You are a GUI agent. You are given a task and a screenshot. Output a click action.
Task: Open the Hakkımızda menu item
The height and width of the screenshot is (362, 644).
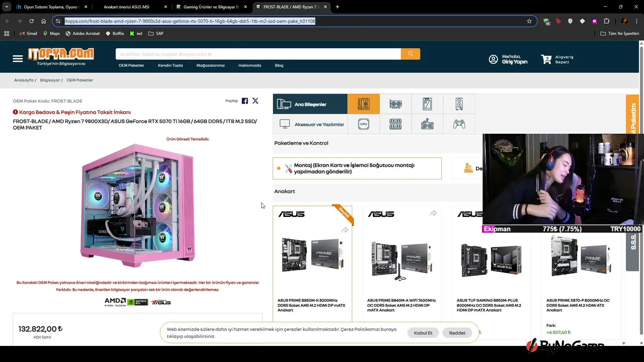250,65
